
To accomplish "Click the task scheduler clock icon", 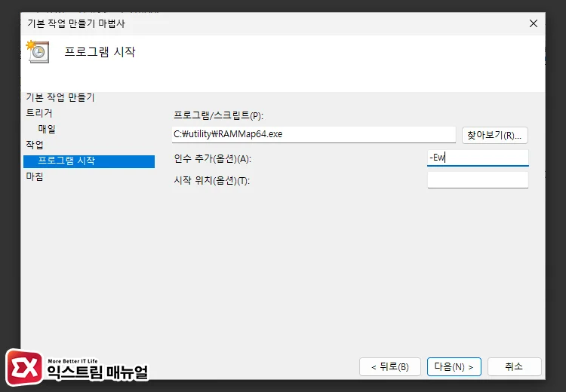I will tap(38, 51).
